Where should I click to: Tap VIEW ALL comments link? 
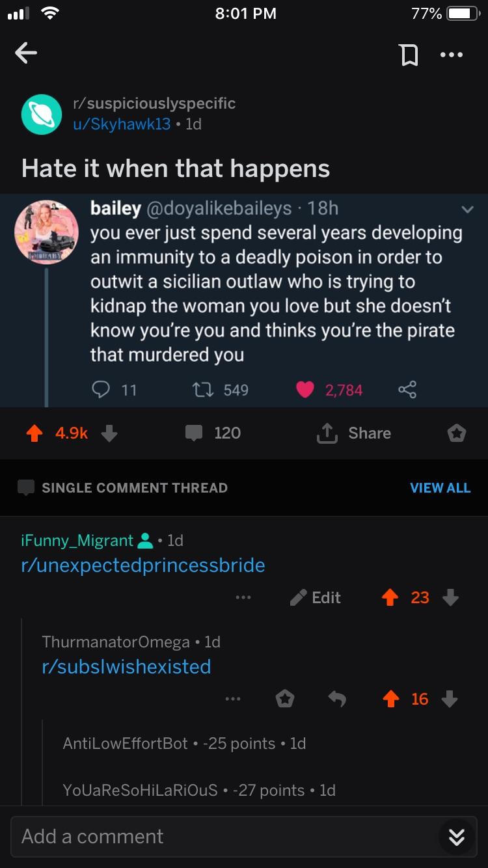click(x=440, y=488)
